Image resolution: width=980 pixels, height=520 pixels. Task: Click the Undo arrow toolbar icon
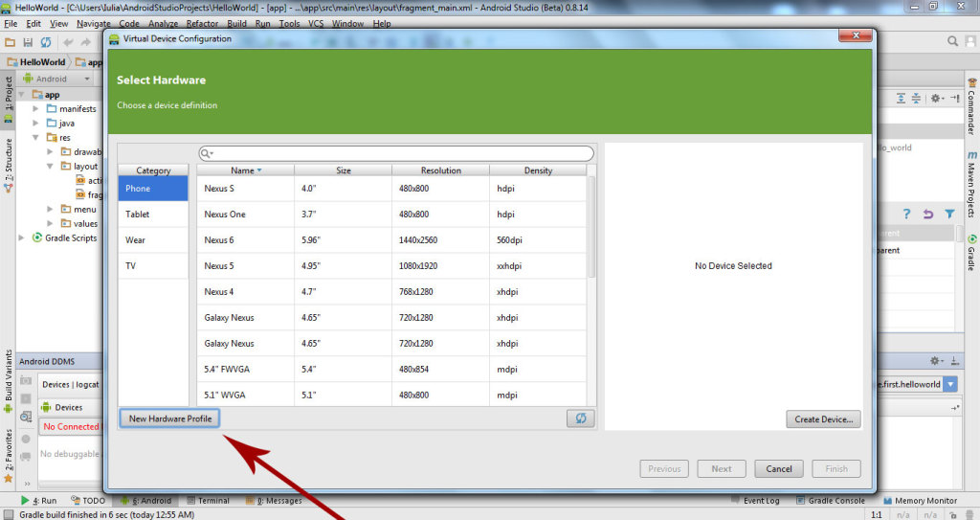(x=68, y=42)
